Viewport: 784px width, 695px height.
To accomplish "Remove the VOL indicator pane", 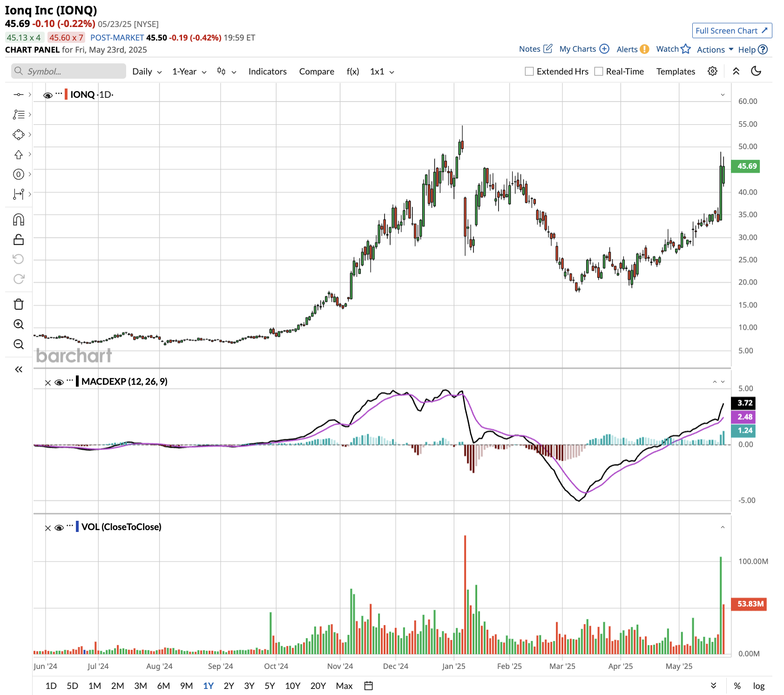I will tap(48, 528).
